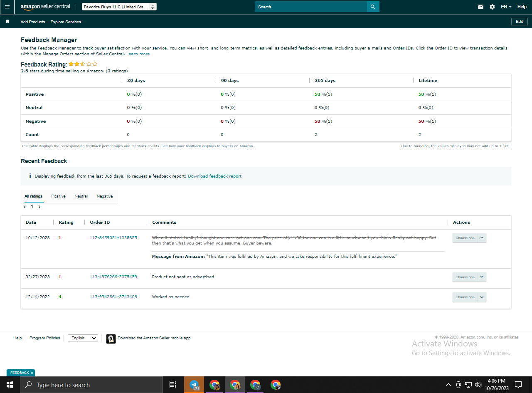Show hidden system tray icons
The image size is (532, 393).
[448, 385]
